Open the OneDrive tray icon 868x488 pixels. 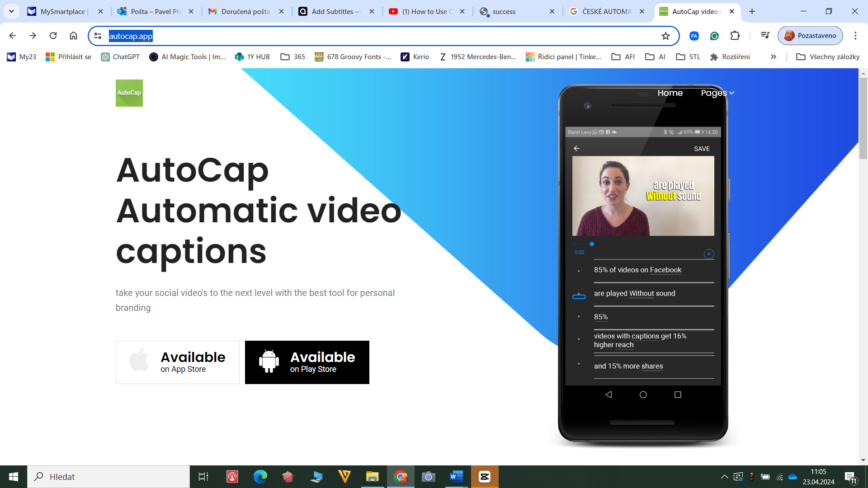pyautogui.click(x=793, y=477)
